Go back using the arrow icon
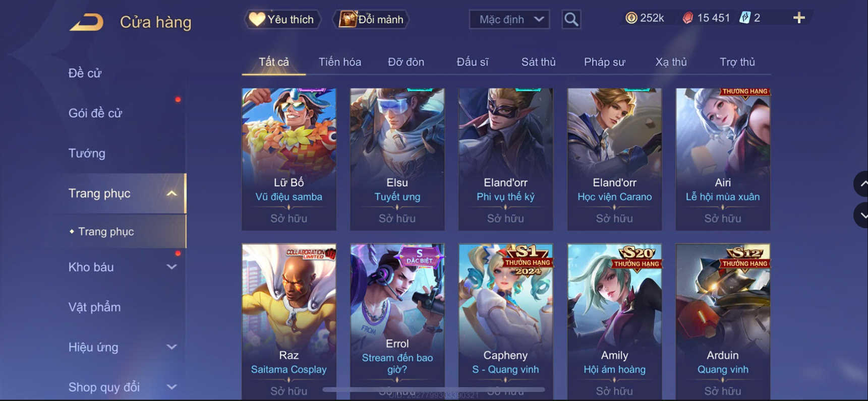868x401 pixels. (86, 22)
